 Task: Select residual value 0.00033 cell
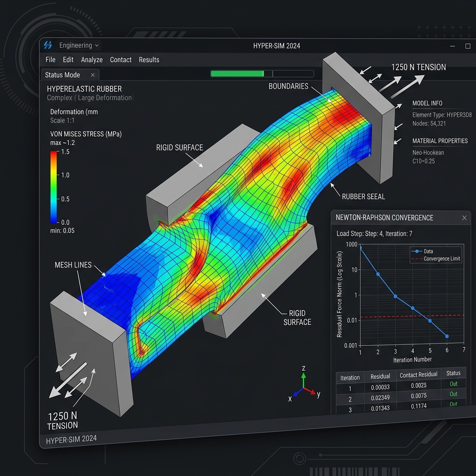(380, 387)
